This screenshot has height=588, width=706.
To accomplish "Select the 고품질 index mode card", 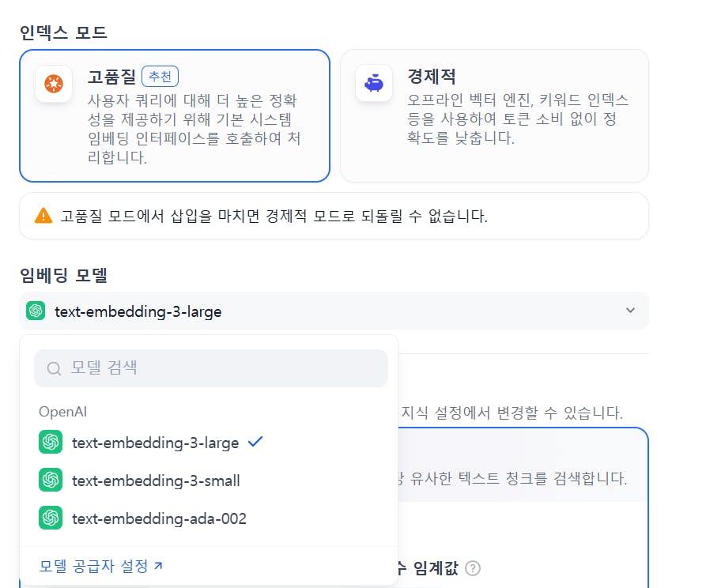I will pos(174,116).
